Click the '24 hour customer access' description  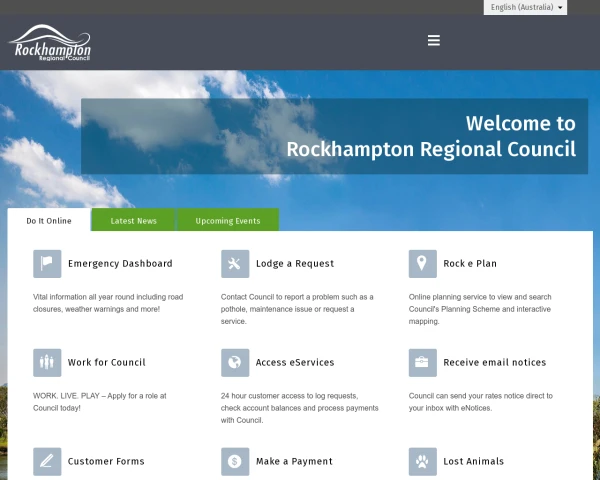pos(300,408)
